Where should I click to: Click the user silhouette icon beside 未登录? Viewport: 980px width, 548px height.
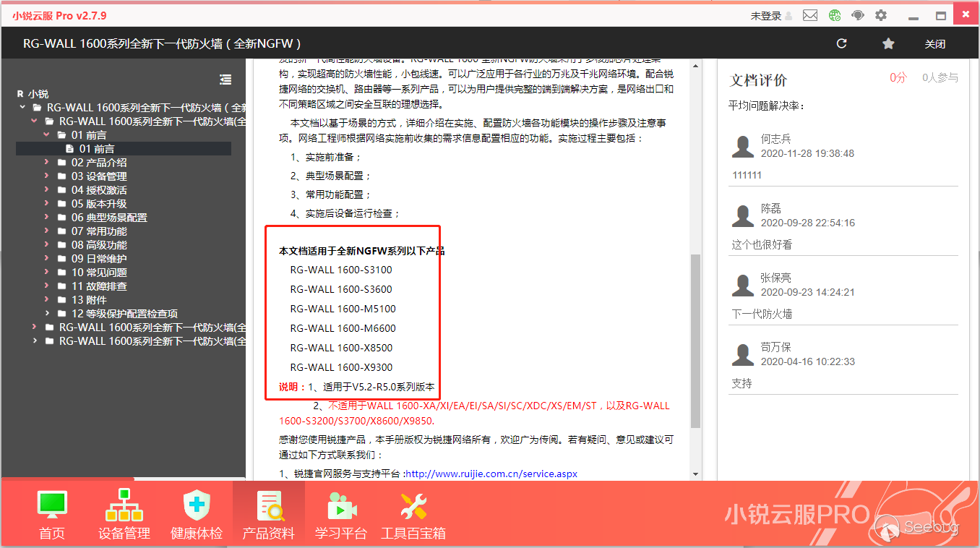788,16
